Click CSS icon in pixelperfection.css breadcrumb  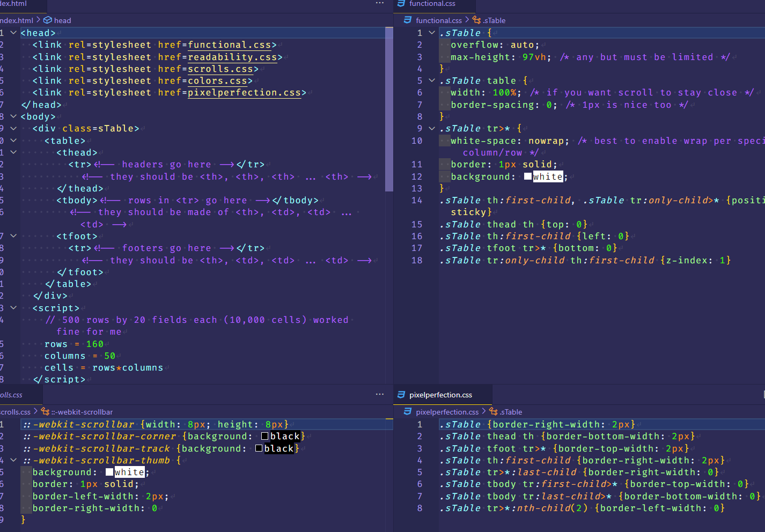[x=407, y=412]
